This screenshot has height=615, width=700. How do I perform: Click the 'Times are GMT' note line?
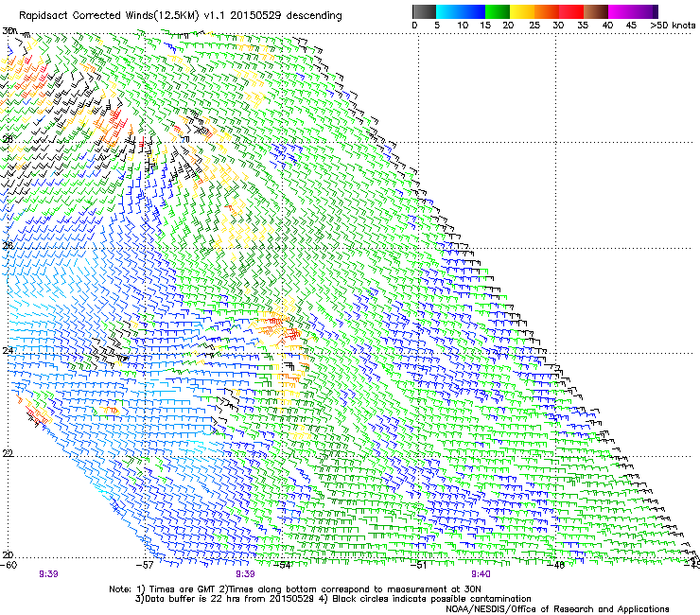click(295, 589)
